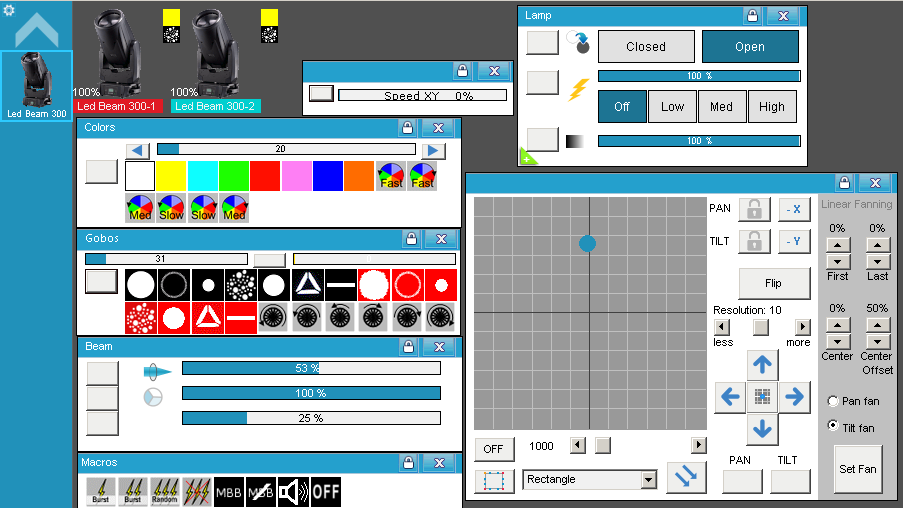Lock the Macros panel
This screenshot has height=508, width=903.
408,462
